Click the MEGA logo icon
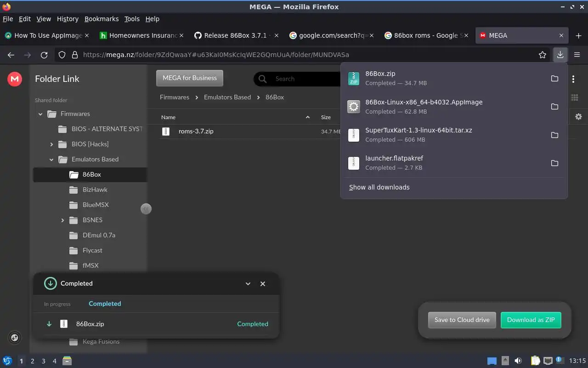 click(15, 79)
